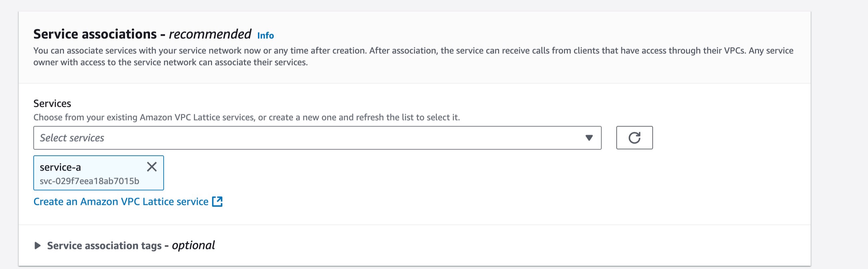Click the description paragraph about associating services
Screen dimensions: 868x269
click(x=413, y=56)
